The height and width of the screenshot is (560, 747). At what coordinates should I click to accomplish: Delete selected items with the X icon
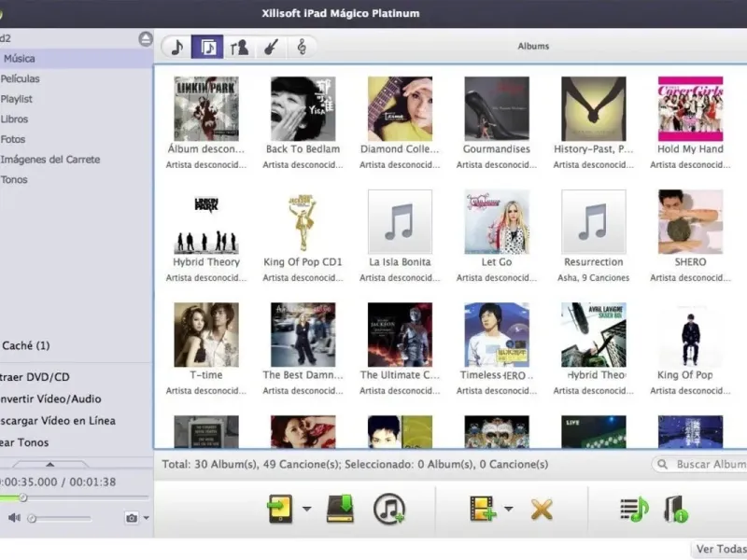[542, 509]
